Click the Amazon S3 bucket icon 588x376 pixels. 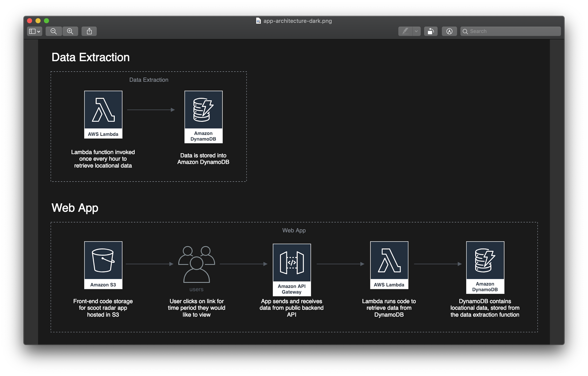[103, 260]
